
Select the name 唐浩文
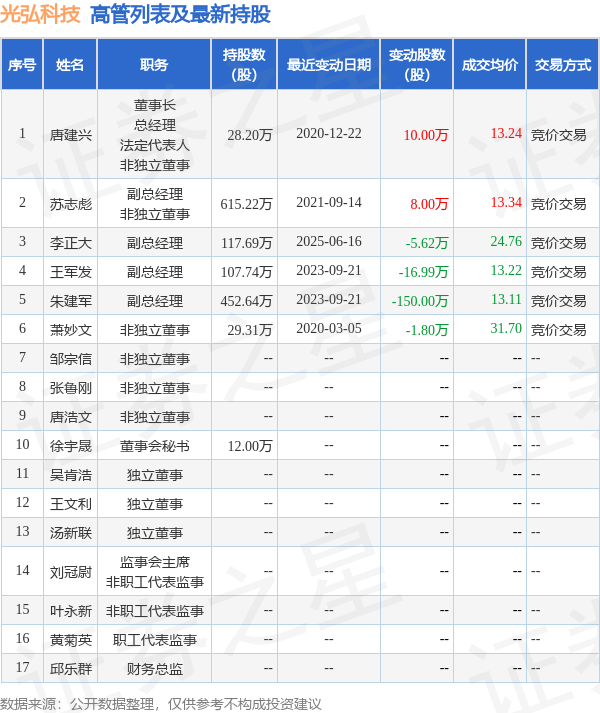[71, 417]
